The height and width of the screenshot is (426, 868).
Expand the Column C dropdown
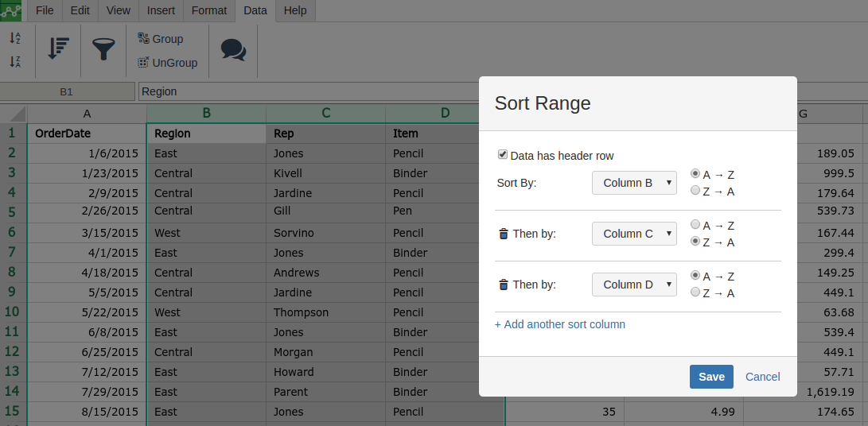(x=634, y=234)
